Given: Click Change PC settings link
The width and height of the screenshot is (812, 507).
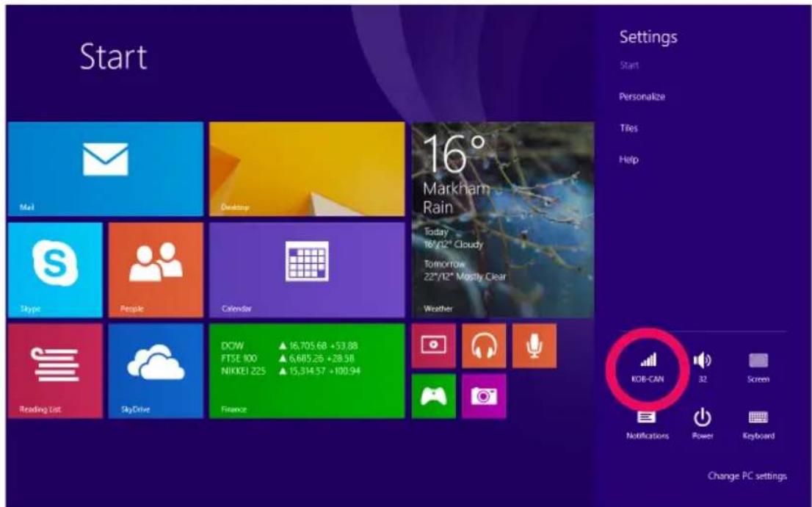Looking at the screenshot, I should [747, 476].
